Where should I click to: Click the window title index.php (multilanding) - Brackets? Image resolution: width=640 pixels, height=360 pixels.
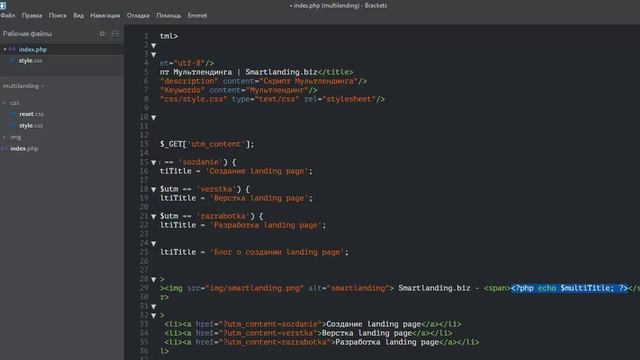(x=338, y=5)
